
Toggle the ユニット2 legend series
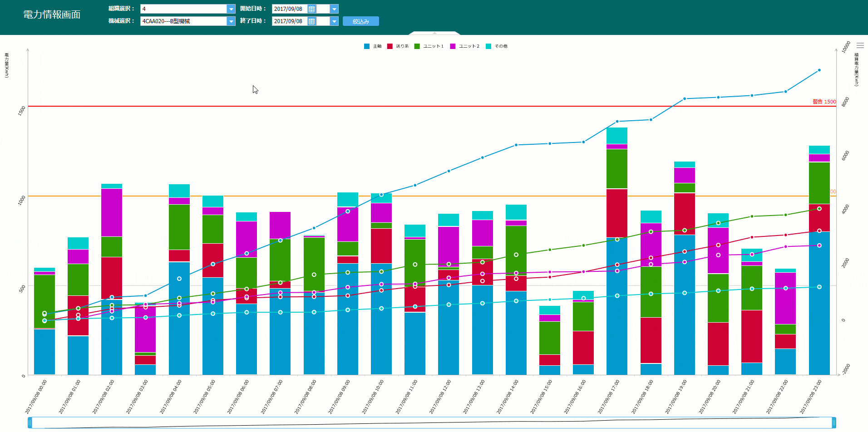[464, 46]
